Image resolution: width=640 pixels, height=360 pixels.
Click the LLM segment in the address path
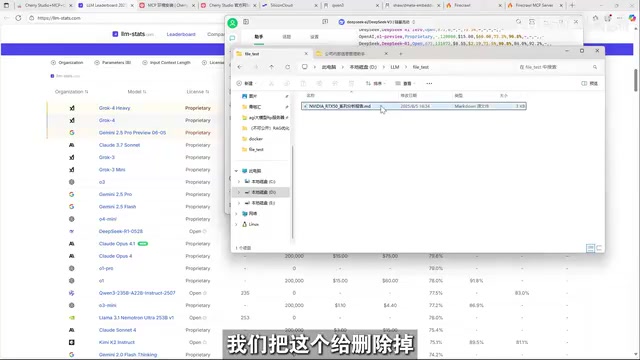point(394,67)
